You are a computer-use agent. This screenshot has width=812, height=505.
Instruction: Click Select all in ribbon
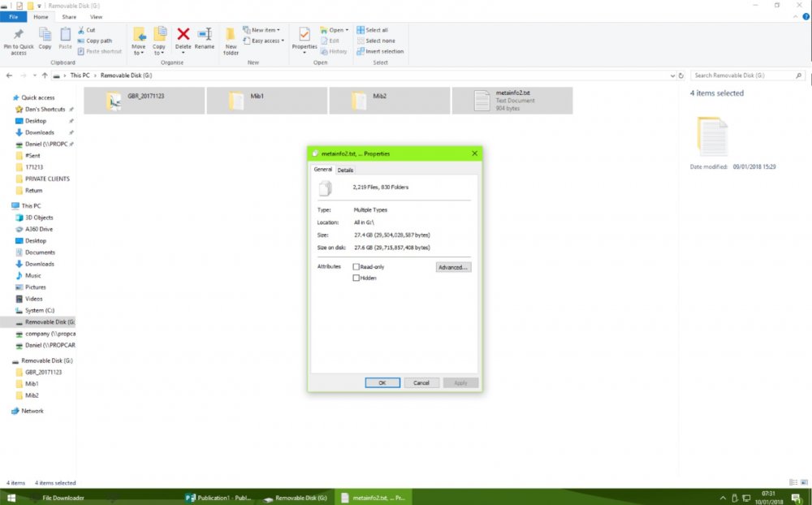(x=373, y=30)
